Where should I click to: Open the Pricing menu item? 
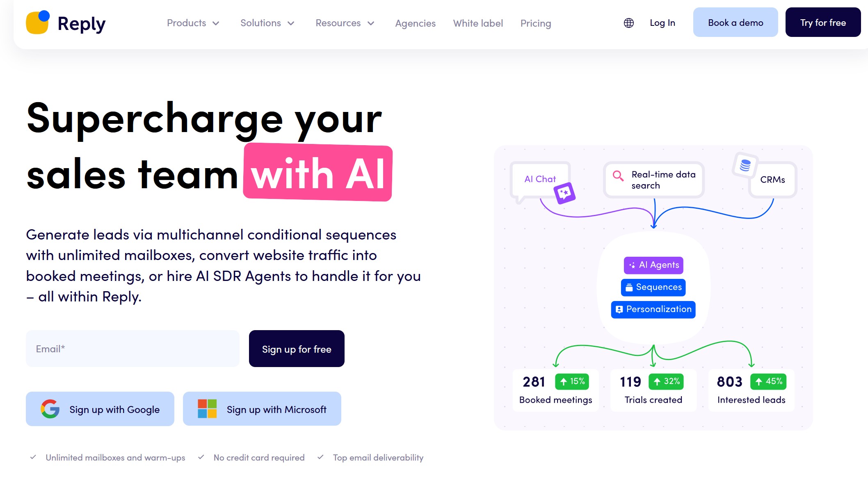point(535,23)
